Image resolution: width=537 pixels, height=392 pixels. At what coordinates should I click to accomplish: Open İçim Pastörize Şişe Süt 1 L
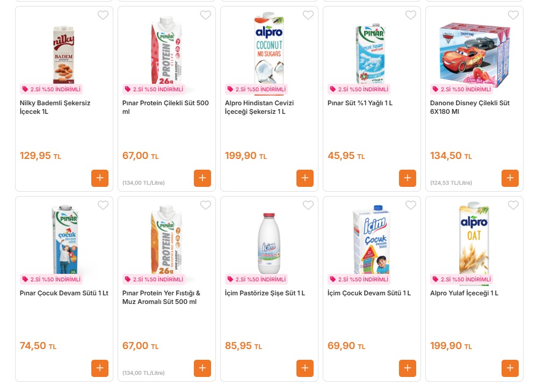coord(265,293)
